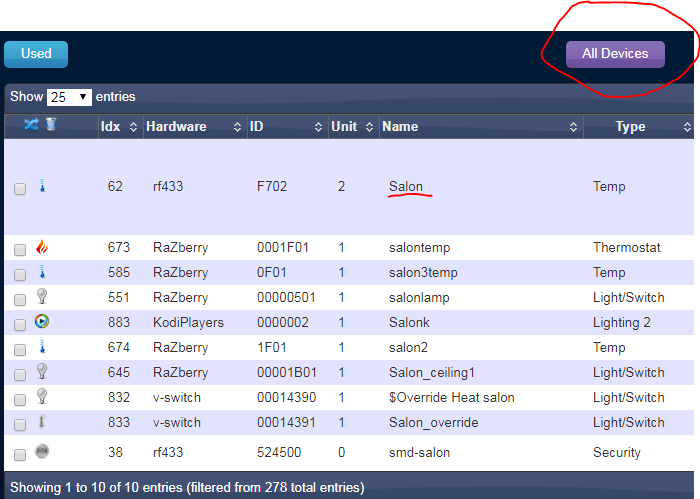Click the trash icon in table header

pyautogui.click(x=50, y=124)
